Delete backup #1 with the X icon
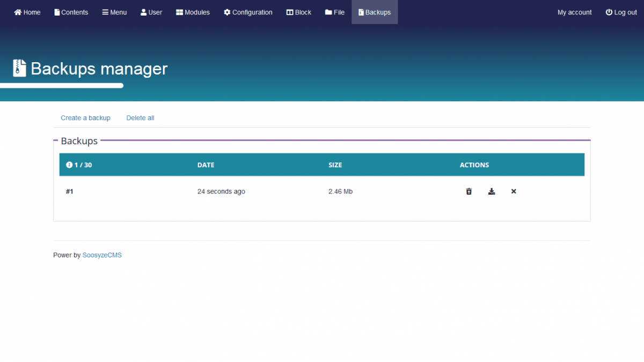The height and width of the screenshot is (362, 644). (x=514, y=191)
